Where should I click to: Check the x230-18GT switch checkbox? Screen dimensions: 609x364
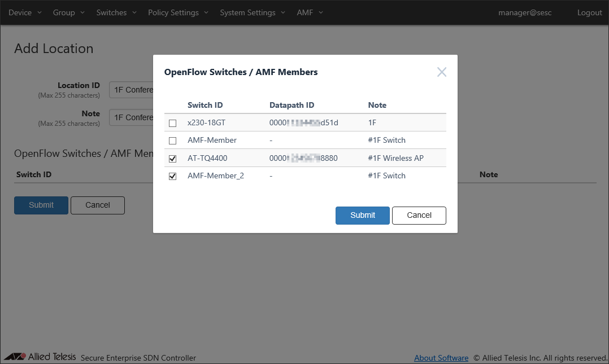click(173, 123)
